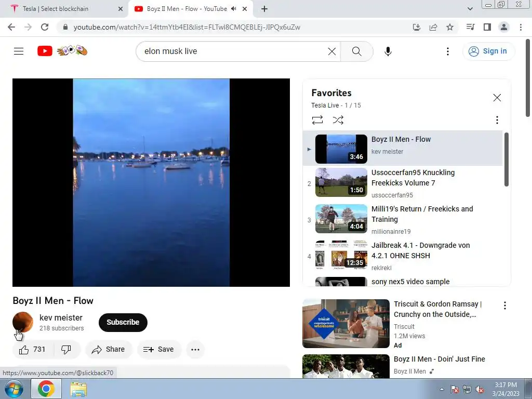The image size is (532, 399).
Task: Start voice search with microphone
Action: (x=388, y=51)
